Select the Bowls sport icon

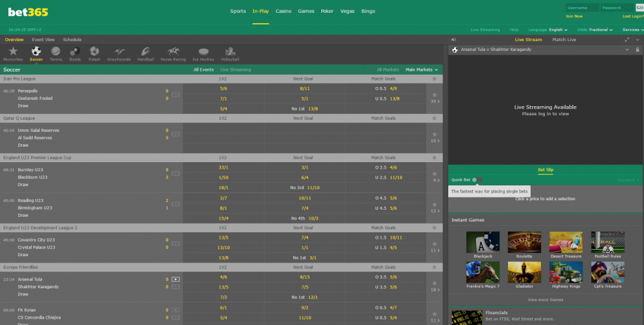pos(75,51)
